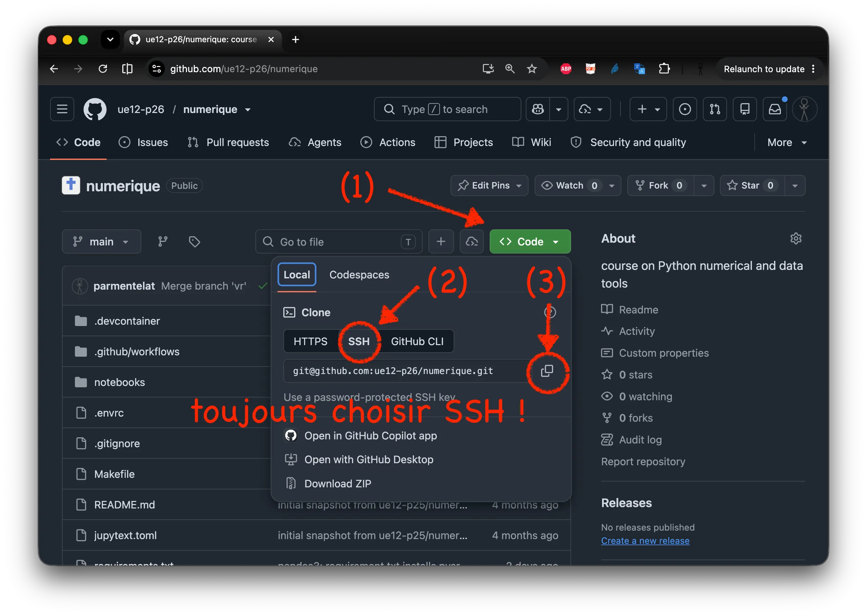The image size is (867, 616).
Task: Bookmark this page with the star icon
Action: click(x=532, y=69)
